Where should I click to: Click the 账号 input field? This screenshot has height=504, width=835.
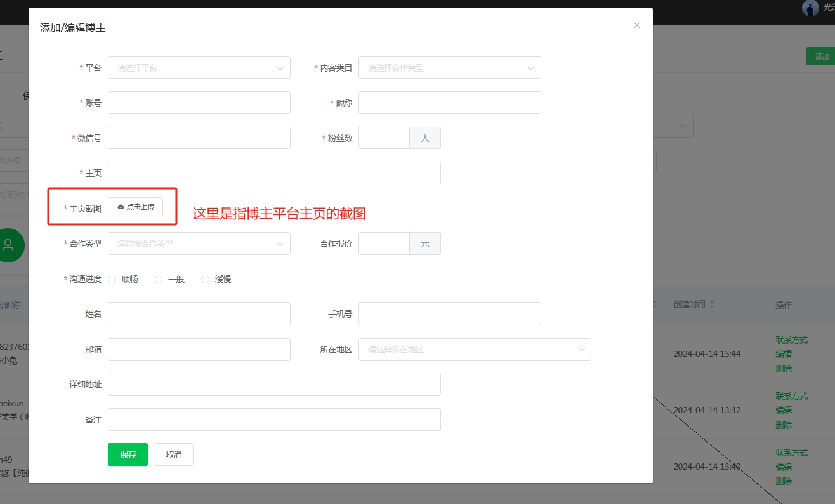199,103
